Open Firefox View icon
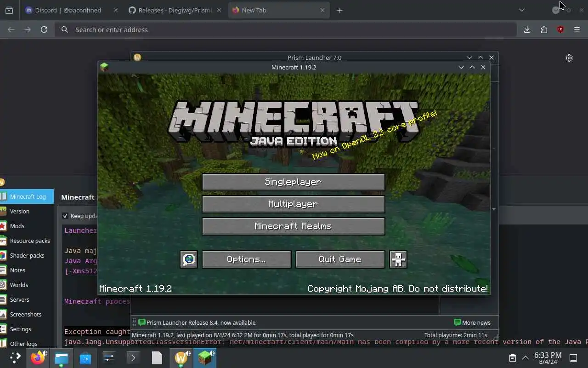 tap(9, 10)
